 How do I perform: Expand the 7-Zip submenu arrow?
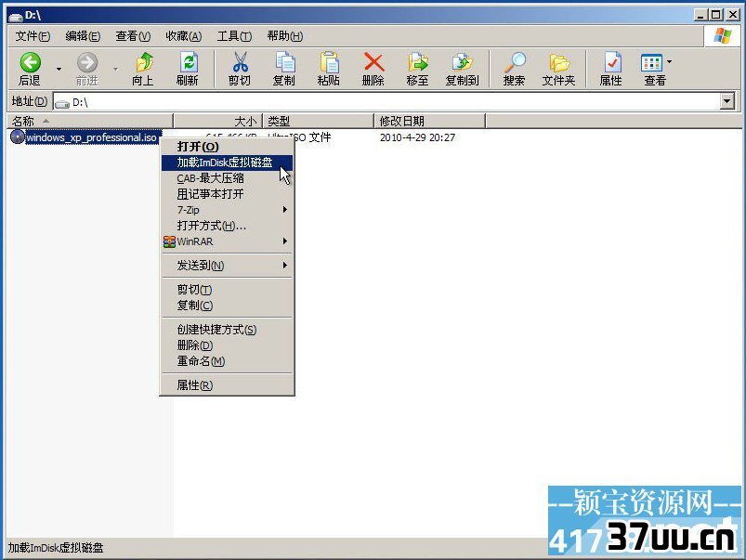pyautogui.click(x=285, y=209)
